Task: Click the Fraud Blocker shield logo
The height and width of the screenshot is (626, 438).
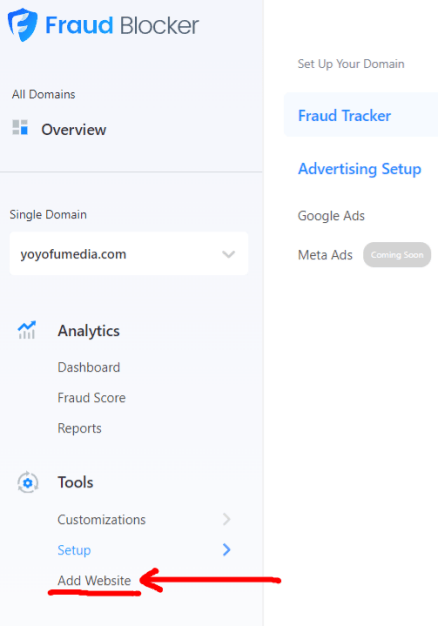Action: (x=23, y=25)
